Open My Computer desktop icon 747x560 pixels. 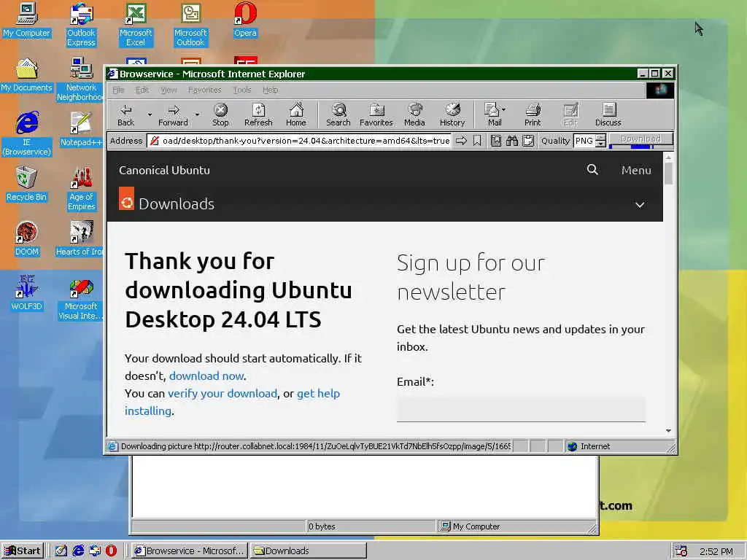(x=27, y=20)
